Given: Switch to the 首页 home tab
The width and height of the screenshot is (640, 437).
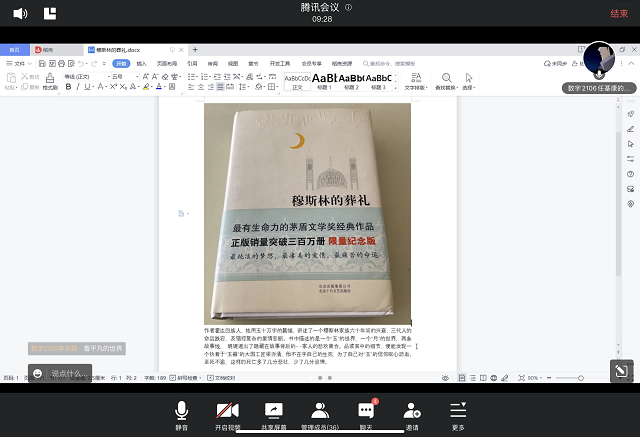Looking at the screenshot, I should [x=14, y=50].
